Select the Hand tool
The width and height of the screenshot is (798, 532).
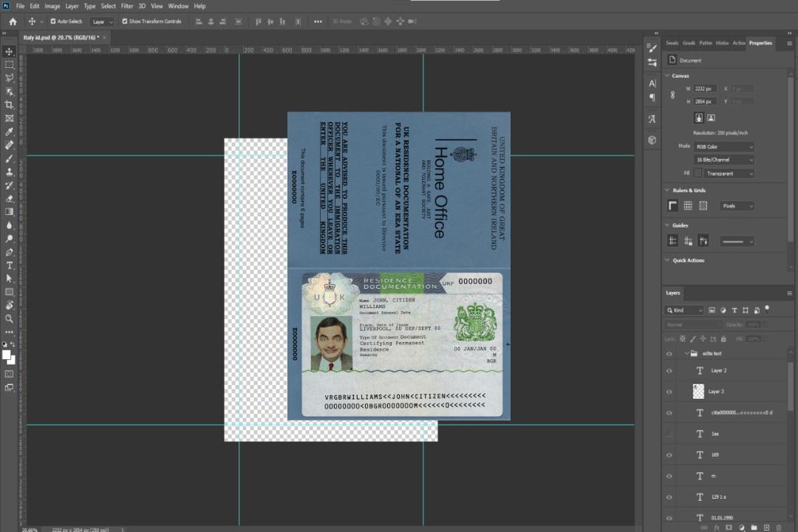[x=9, y=305]
